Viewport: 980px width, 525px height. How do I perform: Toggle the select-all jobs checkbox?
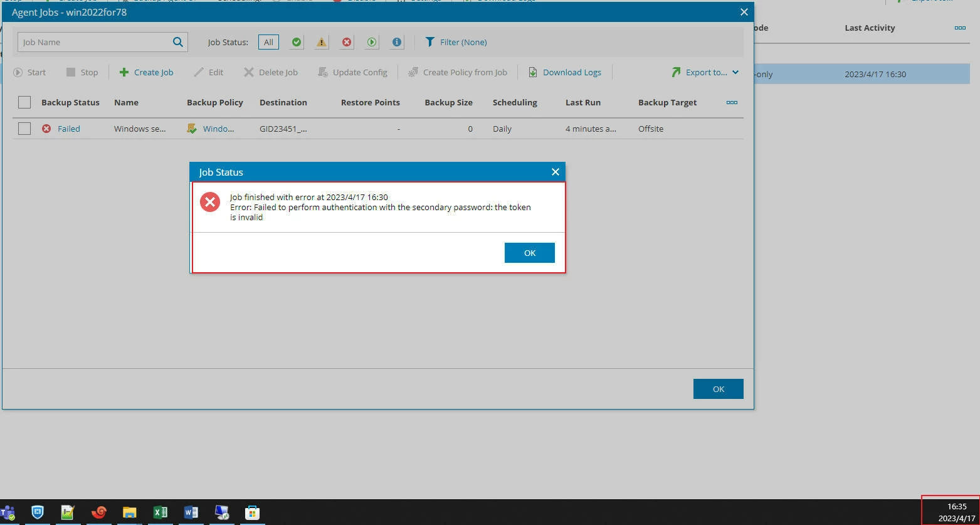tap(24, 102)
